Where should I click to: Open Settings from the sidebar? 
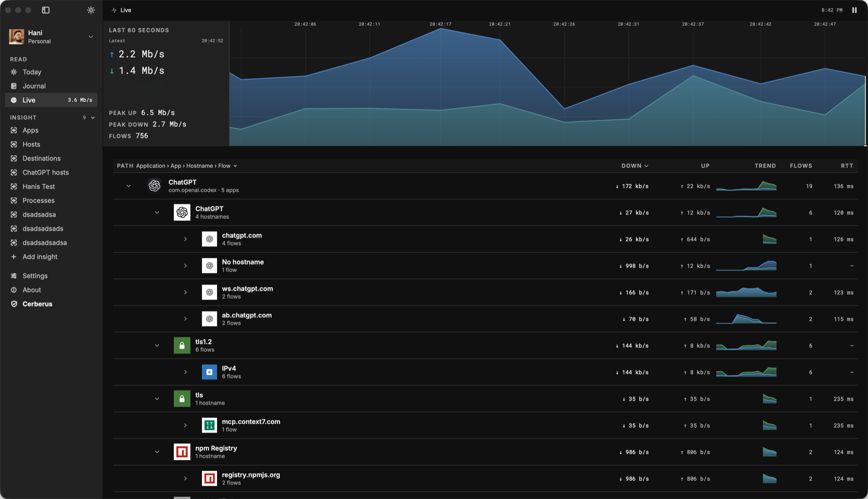(51, 276)
